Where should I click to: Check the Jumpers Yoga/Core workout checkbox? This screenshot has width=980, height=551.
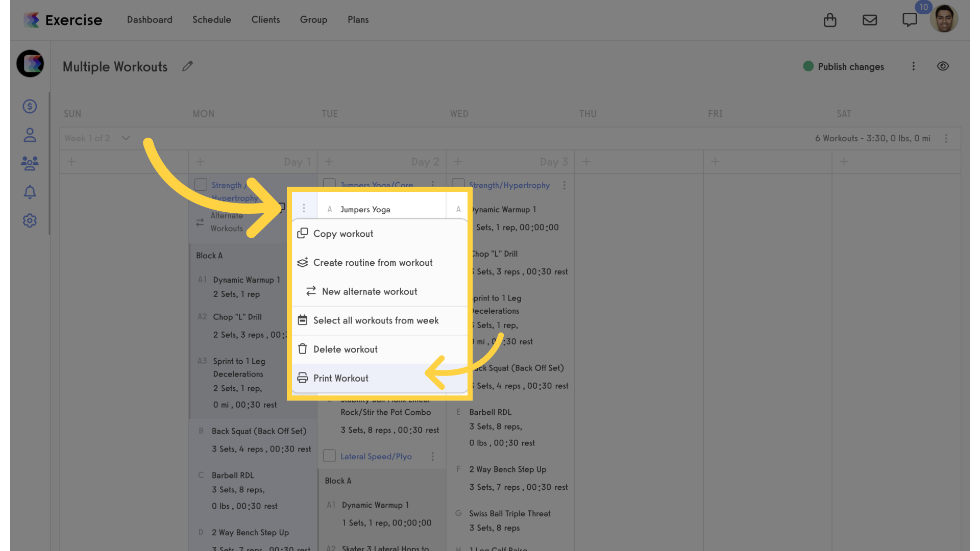(329, 184)
